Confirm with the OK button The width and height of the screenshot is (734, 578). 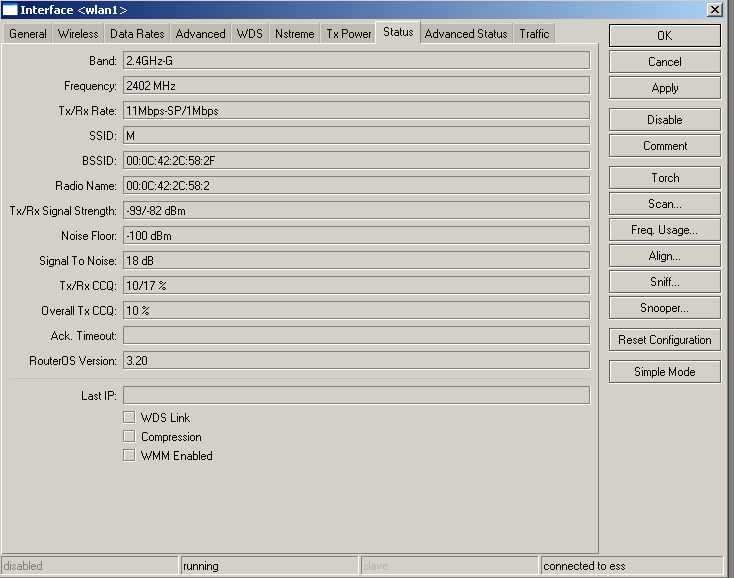664,36
